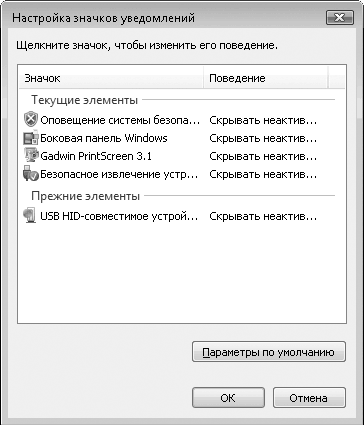364x425 pixels.
Task: Sort list by Значок column header
Action: click(x=111, y=78)
